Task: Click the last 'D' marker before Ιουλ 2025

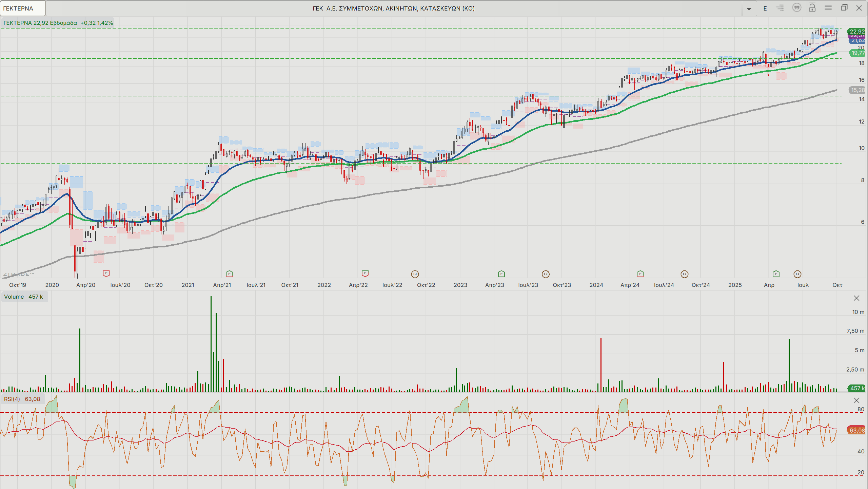Action: pos(797,274)
